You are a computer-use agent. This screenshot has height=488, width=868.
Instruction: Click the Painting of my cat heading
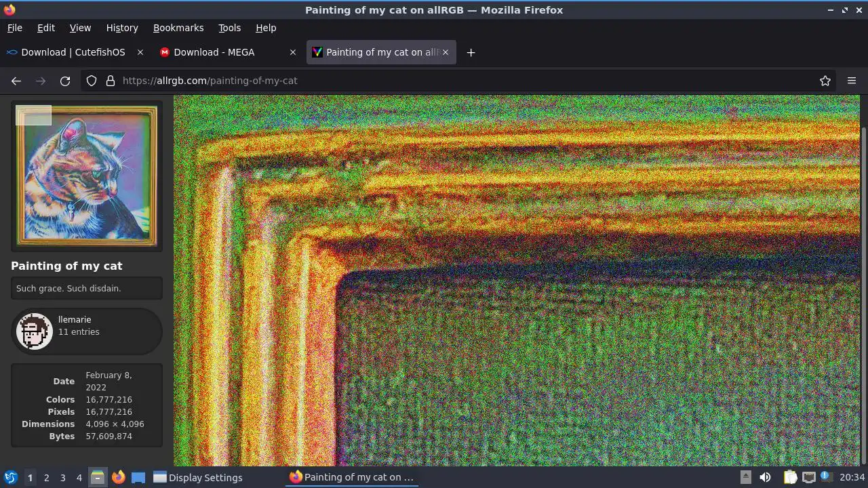(66, 266)
